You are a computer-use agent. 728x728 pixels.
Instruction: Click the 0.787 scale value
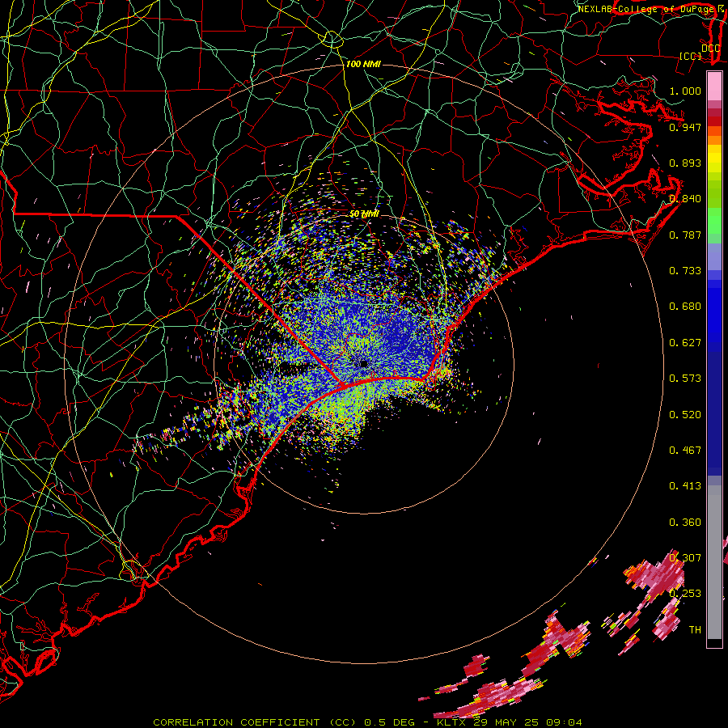(x=685, y=235)
